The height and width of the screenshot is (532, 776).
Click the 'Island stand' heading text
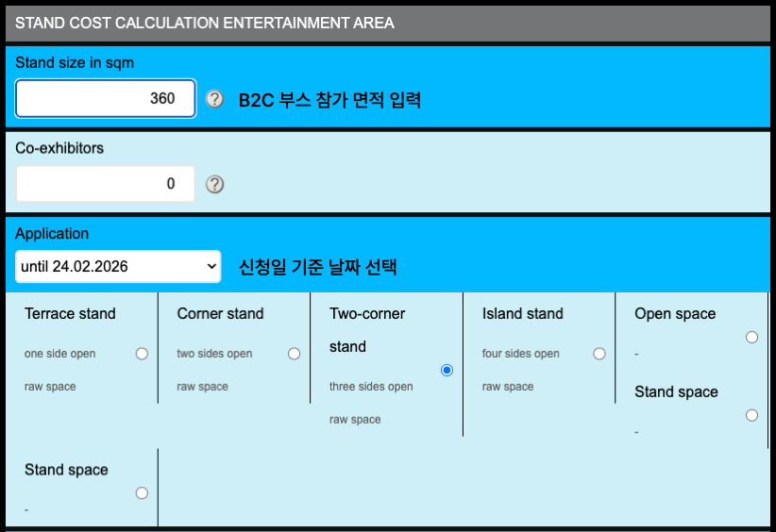pos(523,313)
